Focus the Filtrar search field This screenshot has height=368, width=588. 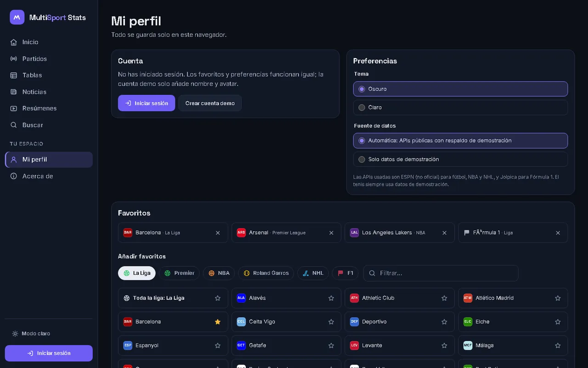click(x=441, y=273)
